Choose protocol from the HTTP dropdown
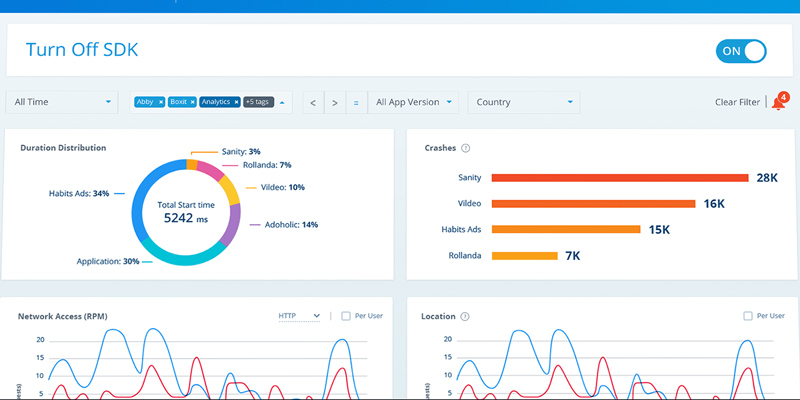This screenshot has width=800, height=400. click(x=299, y=316)
